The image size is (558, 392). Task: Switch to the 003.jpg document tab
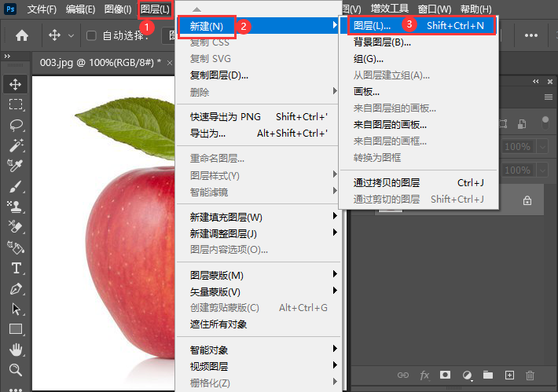tap(101, 63)
